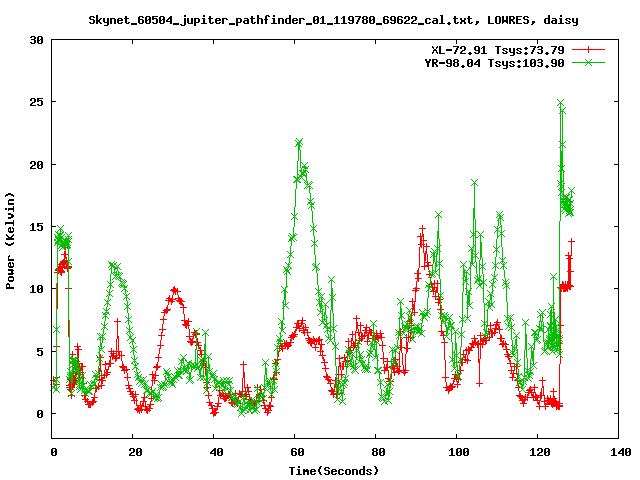Click the green peak near 25 Kelvin

561,102
